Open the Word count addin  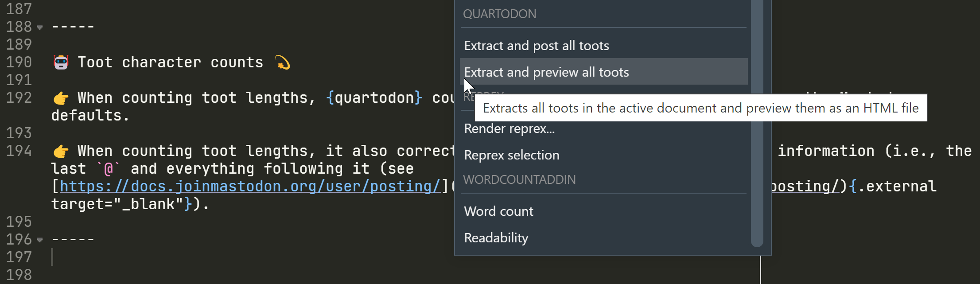click(498, 211)
